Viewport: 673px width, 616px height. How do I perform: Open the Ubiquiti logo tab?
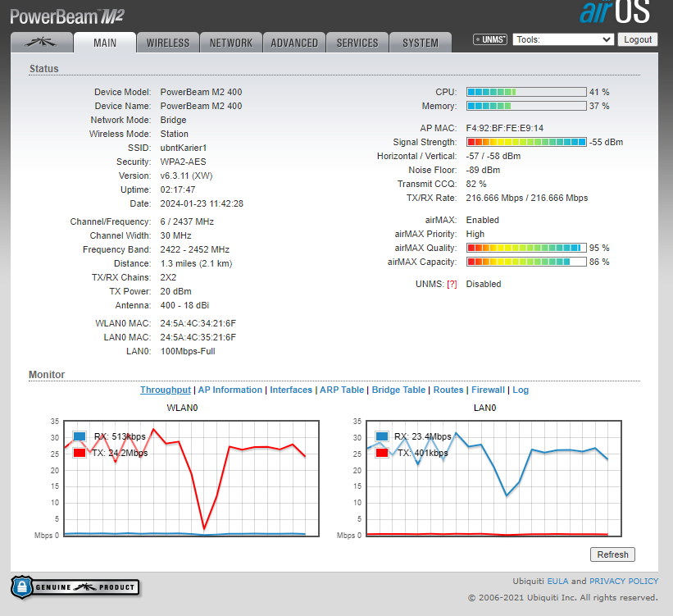pos(41,43)
